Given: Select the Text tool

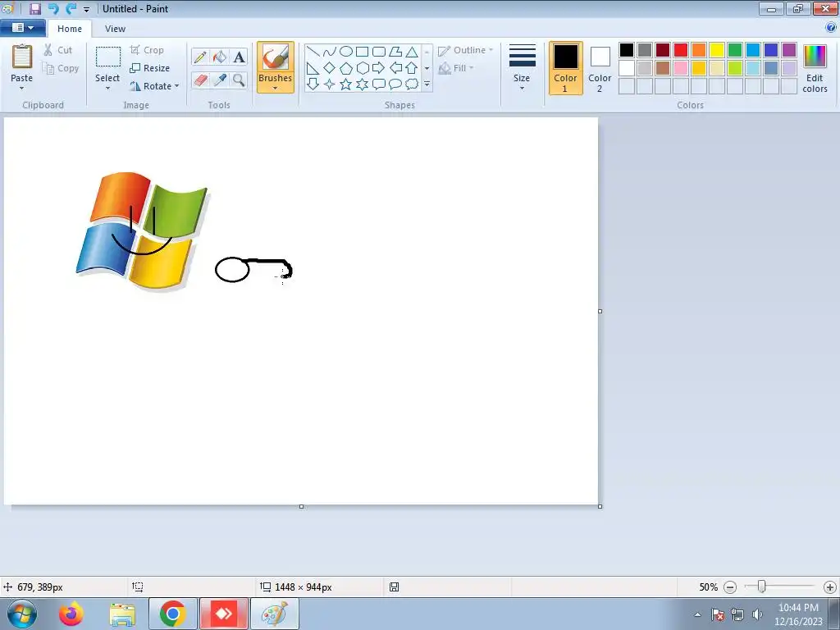Looking at the screenshot, I should (x=239, y=57).
